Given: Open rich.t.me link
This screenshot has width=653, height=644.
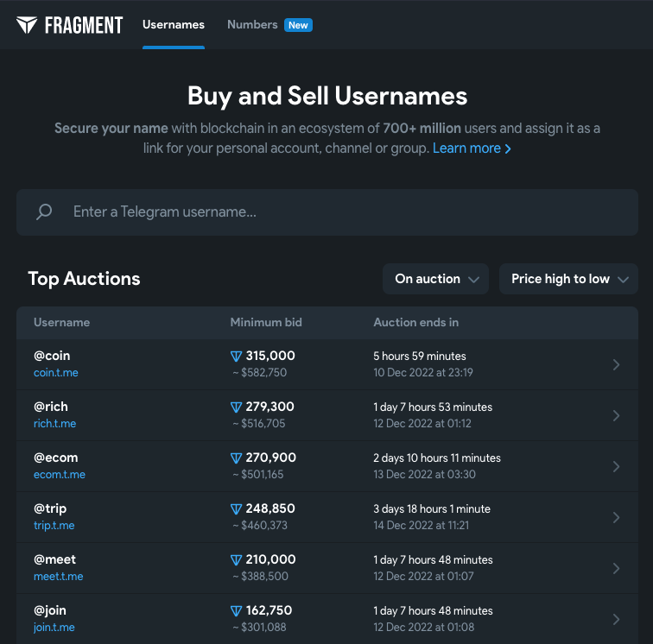Looking at the screenshot, I should click(x=54, y=423).
